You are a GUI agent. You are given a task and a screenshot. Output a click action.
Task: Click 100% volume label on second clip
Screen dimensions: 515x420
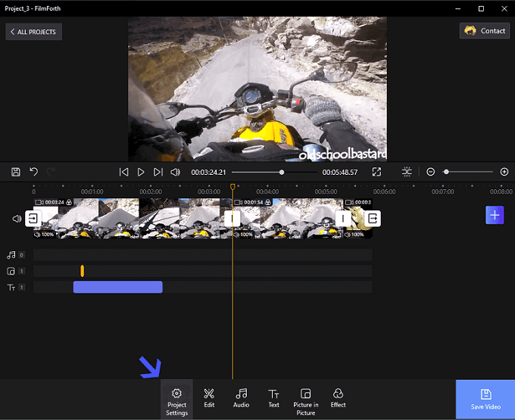coord(243,235)
